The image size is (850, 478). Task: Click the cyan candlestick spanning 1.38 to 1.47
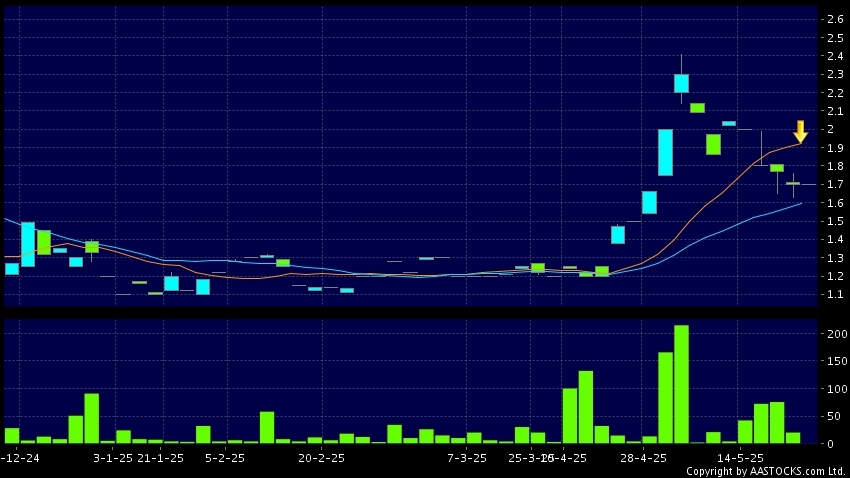point(617,235)
